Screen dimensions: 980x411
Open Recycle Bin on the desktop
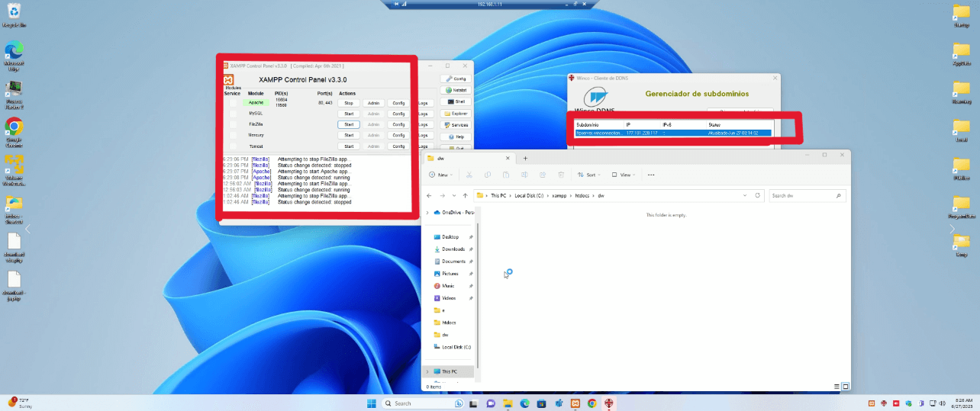pyautogui.click(x=14, y=14)
